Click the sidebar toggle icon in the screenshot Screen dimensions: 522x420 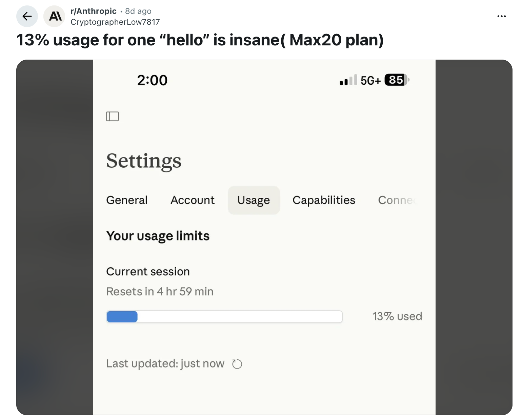pos(112,117)
